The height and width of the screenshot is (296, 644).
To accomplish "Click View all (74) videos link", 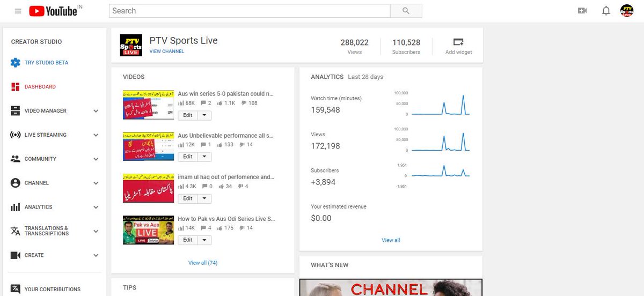I will click(x=203, y=263).
